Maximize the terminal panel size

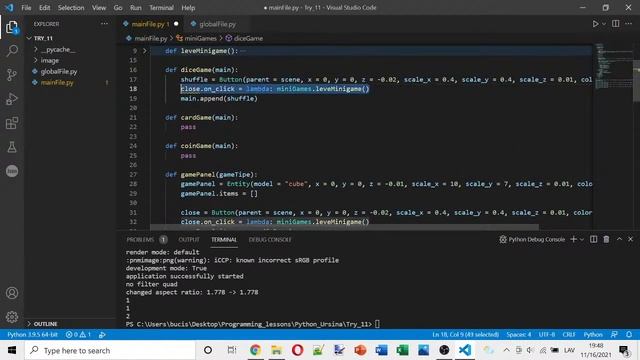[x=619, y=239]
